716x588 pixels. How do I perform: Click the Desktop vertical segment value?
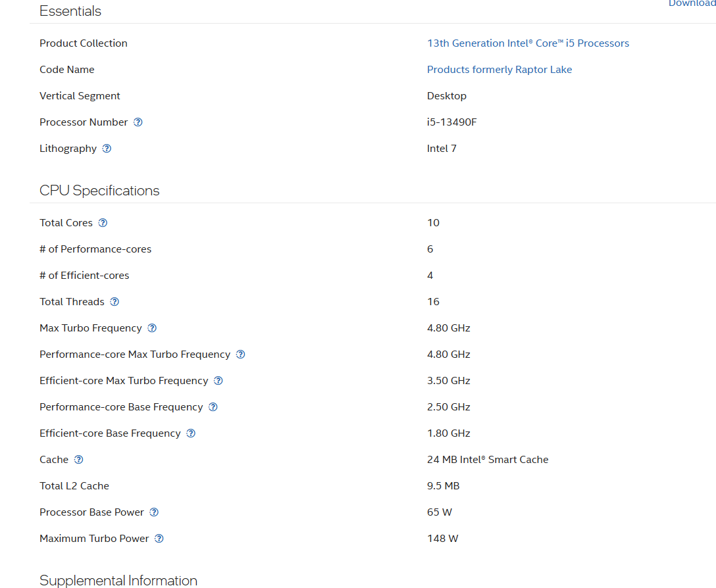click(447, 96)
